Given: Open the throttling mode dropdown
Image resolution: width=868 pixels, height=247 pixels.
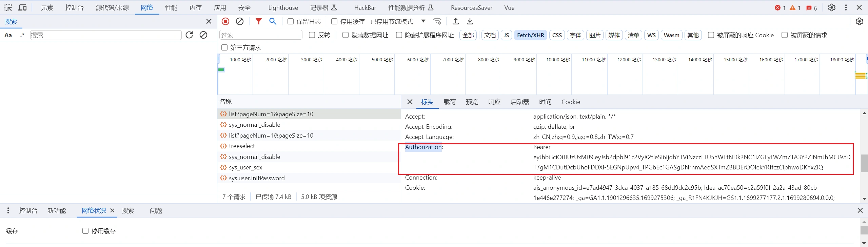Looking at the screenshot, I should 423,21.
